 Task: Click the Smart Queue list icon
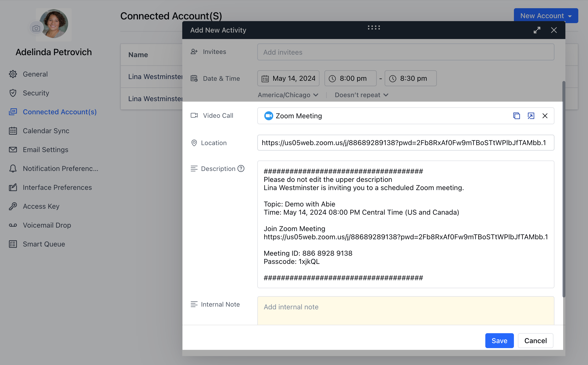(x=13, y=244)
